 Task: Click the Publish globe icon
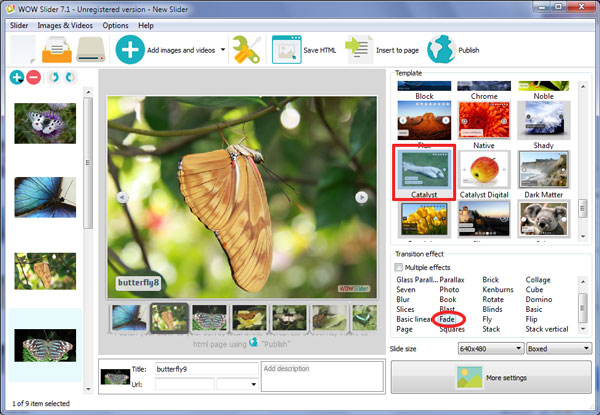click(x=441, y=50)
